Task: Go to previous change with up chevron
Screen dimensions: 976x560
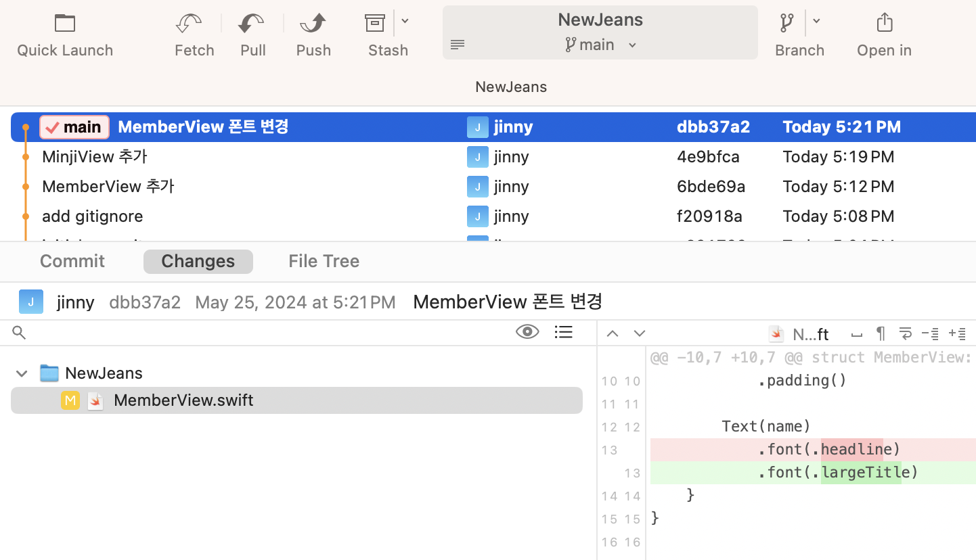Action: point(613,333)
